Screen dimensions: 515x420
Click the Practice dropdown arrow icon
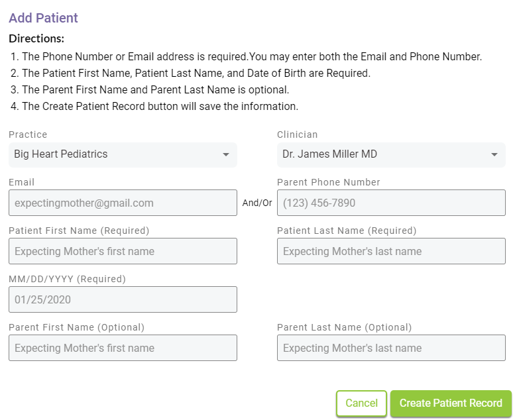(x=226, y=155)
